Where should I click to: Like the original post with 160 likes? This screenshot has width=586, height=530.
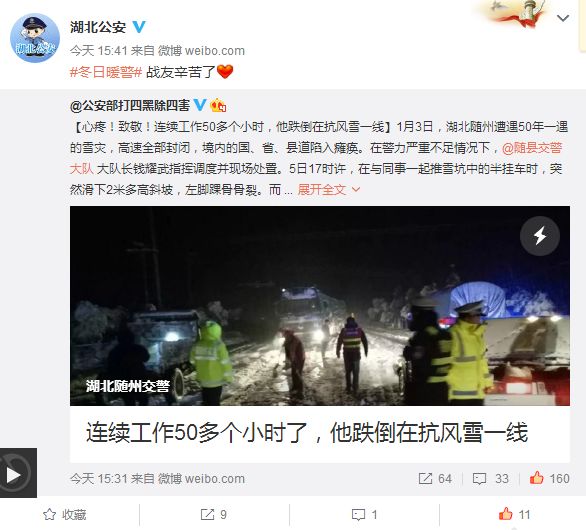(x=549, y=478)
